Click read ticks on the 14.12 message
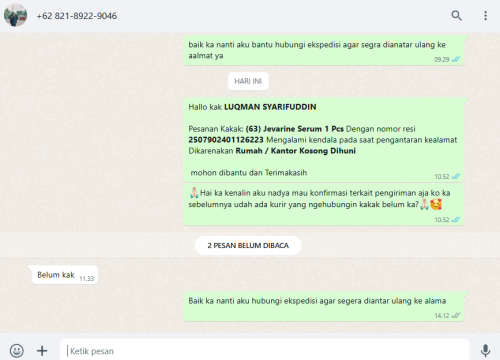The height and width of the screenshot is (360, 500). pos(455,315)
